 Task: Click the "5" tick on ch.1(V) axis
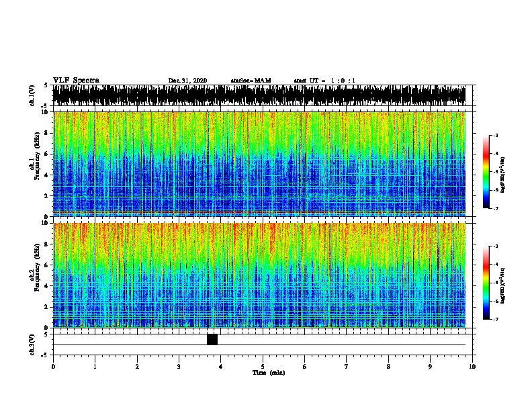(x=46, y=85)
